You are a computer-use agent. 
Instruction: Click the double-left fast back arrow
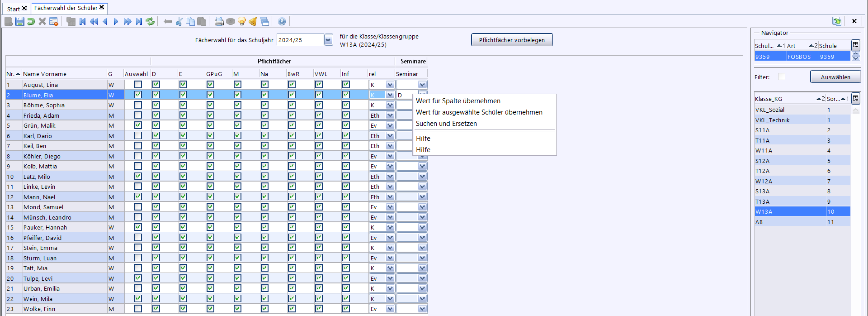pyautogui.click(x=94, y=21)
